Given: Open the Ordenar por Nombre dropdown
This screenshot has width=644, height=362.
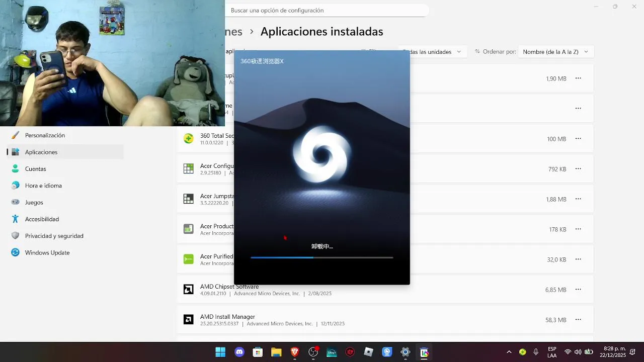Looking at the screenshot, I should [556, 52].
